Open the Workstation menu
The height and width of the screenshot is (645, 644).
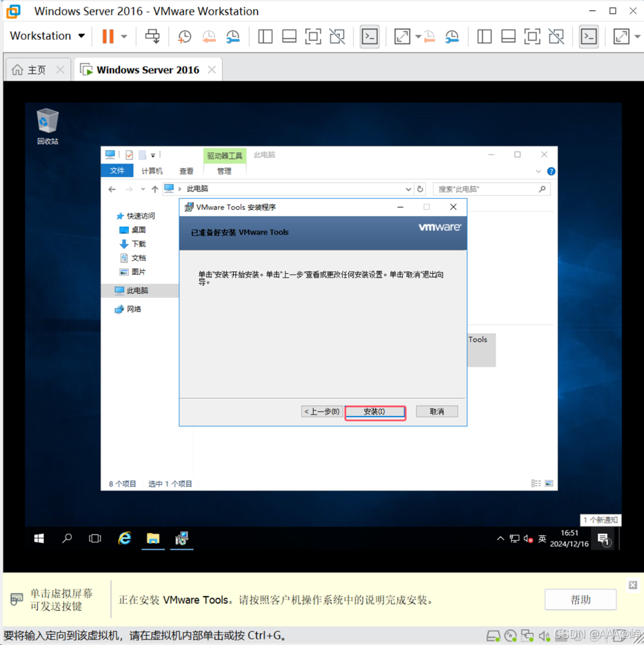tap(48, 36)
